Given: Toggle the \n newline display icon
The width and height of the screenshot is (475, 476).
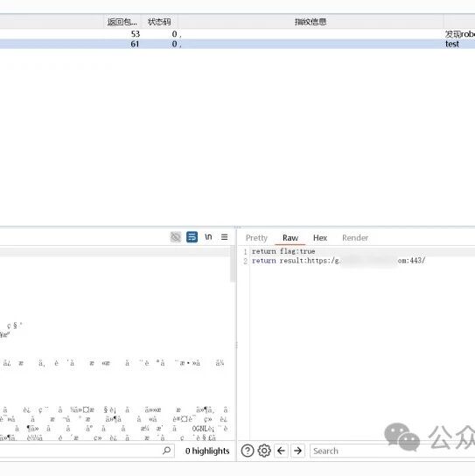Looking at the screenshot, I should (208, 237).
